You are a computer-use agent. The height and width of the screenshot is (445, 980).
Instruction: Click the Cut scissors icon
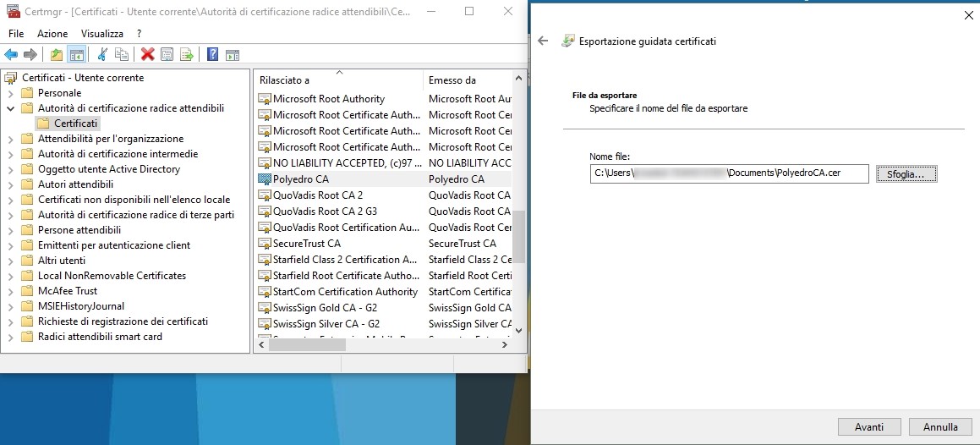(102, 55)
